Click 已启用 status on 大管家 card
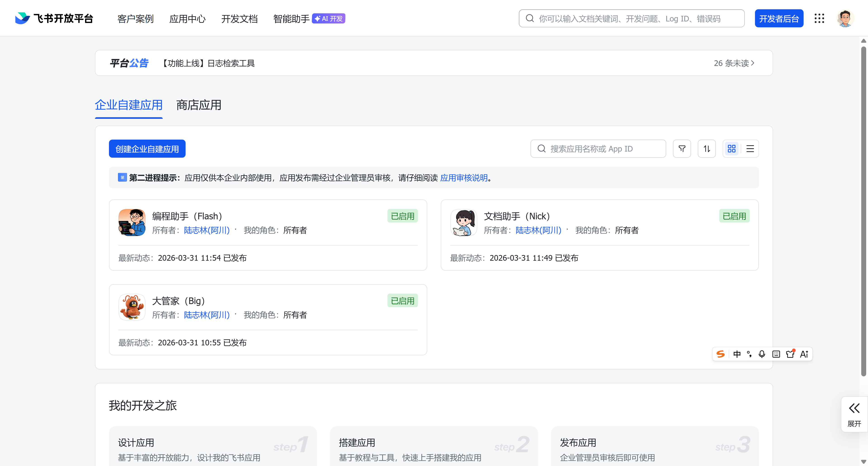This screenshot has height=466, width=868. click(x=402, y=301)
